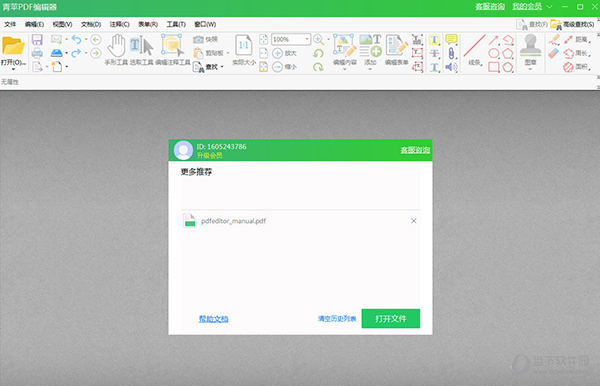Expand the Add (添加) dropdown arrow
Screen dimensions: 600x386
[x=370, y=69]
